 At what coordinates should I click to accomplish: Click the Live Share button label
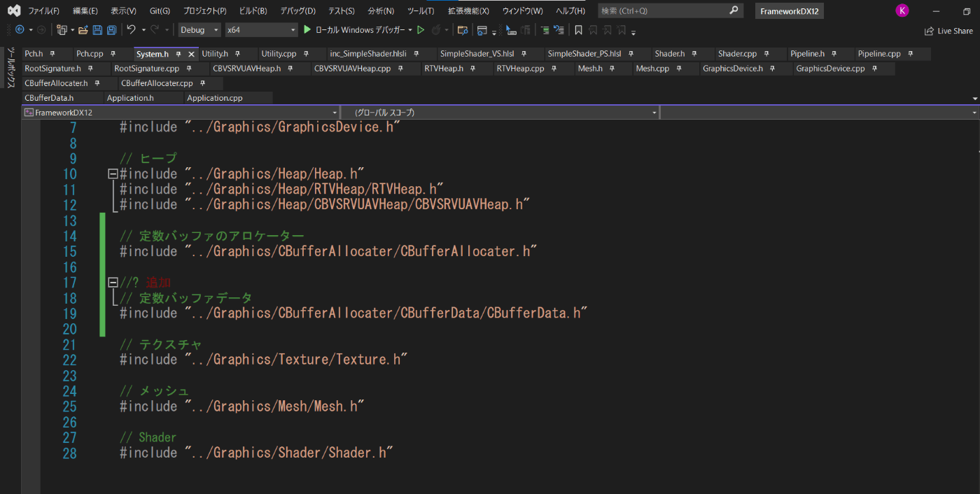pyautogui.click(x=955, y=31)
